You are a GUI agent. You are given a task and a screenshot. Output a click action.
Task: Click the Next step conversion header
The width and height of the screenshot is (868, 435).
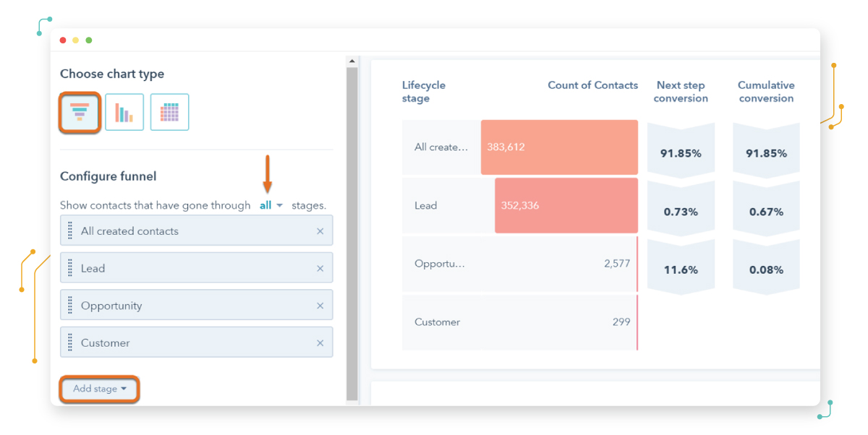pos(680,92)
